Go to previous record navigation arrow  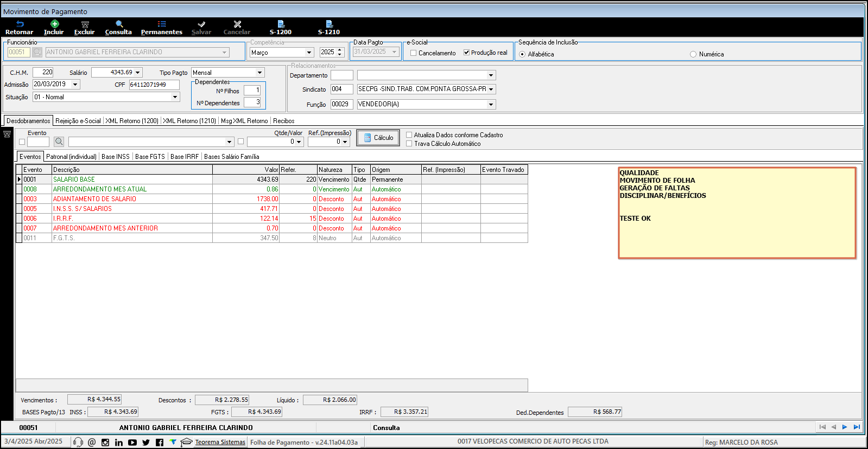[x=833, y=427]
